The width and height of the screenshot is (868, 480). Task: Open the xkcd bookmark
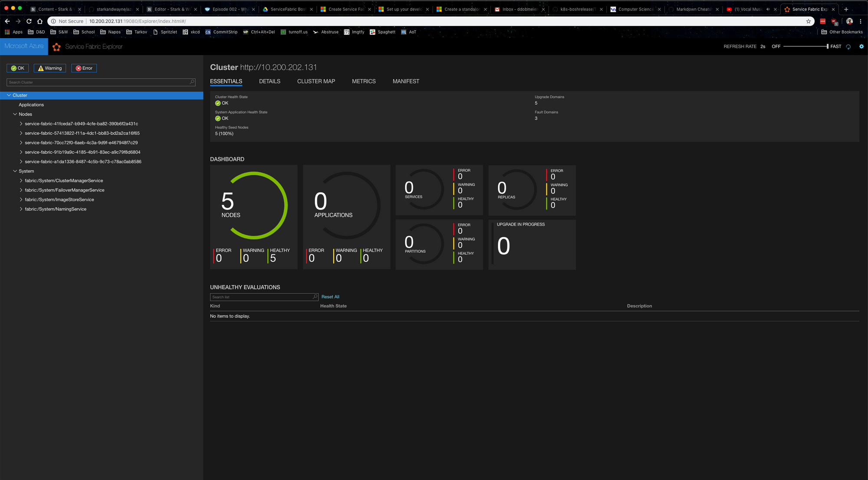pos(191,32)
